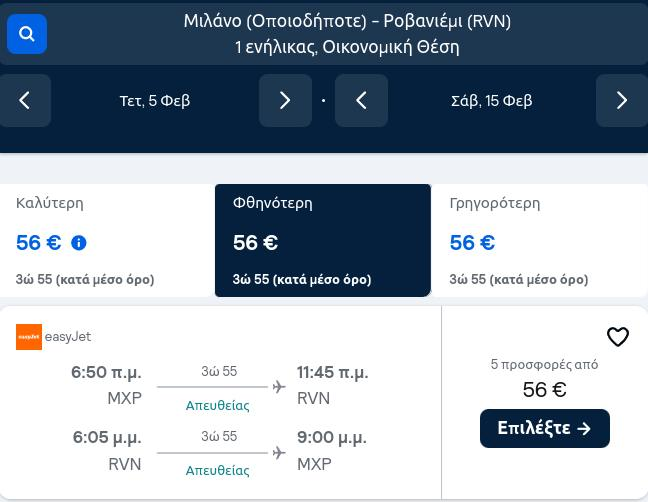Viewport: 648px width, 502px height.
Task: Go to previous departure date before 5 Φεβ
Action: click(25, 100)
